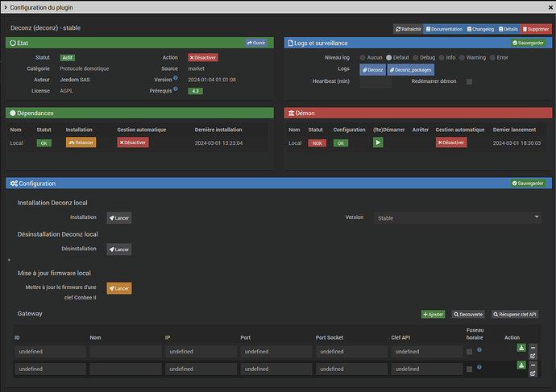Click the red NOK daemon status

click(317, 143)
